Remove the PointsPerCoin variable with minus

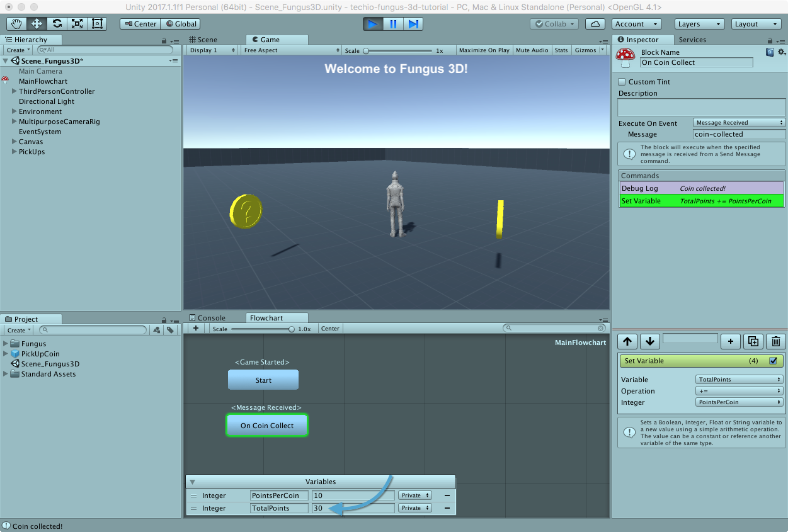[x=447, y=495]
